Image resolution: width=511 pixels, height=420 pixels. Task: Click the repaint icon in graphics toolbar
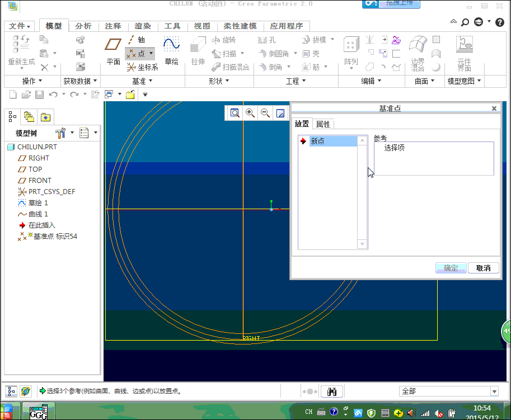(280, 113)
